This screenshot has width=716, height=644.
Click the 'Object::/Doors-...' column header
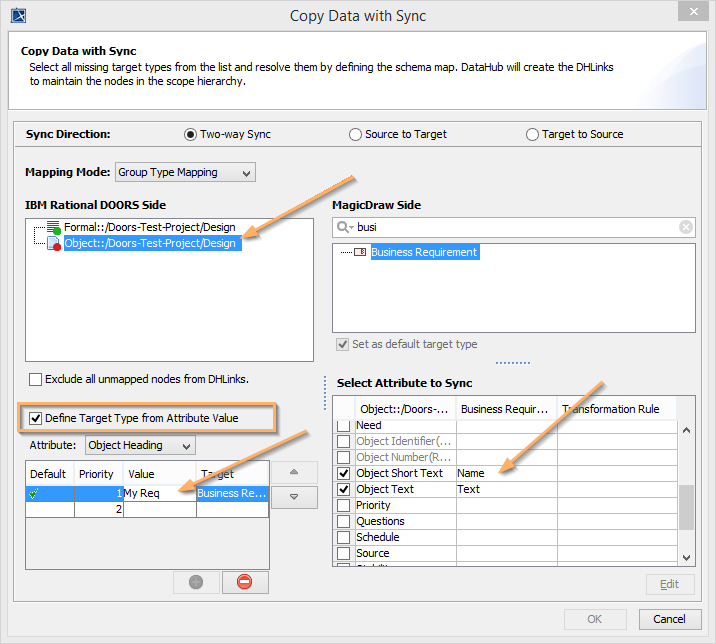tap(405, 409)
